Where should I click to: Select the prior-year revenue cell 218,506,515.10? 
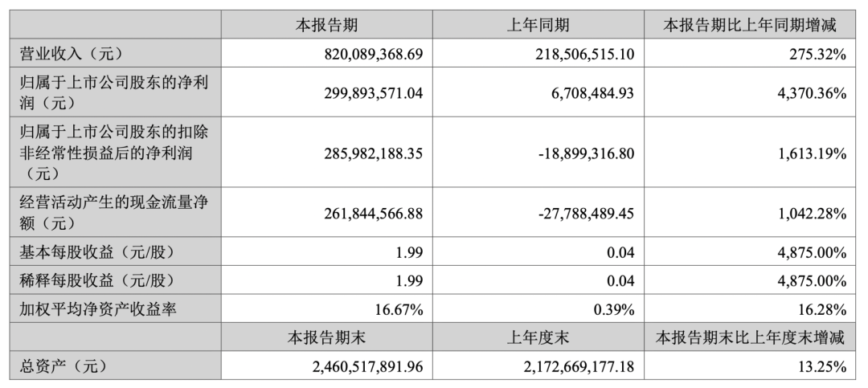pos(567,54)
